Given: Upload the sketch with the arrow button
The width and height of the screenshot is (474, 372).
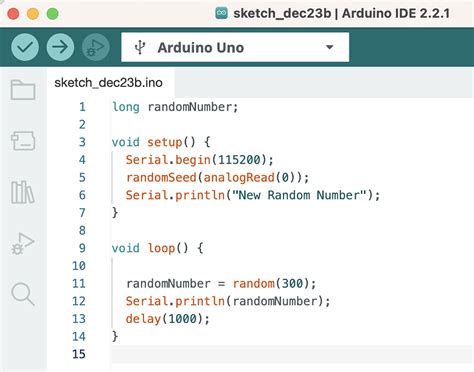Looking at the screenshot, I should coord(60,47).
